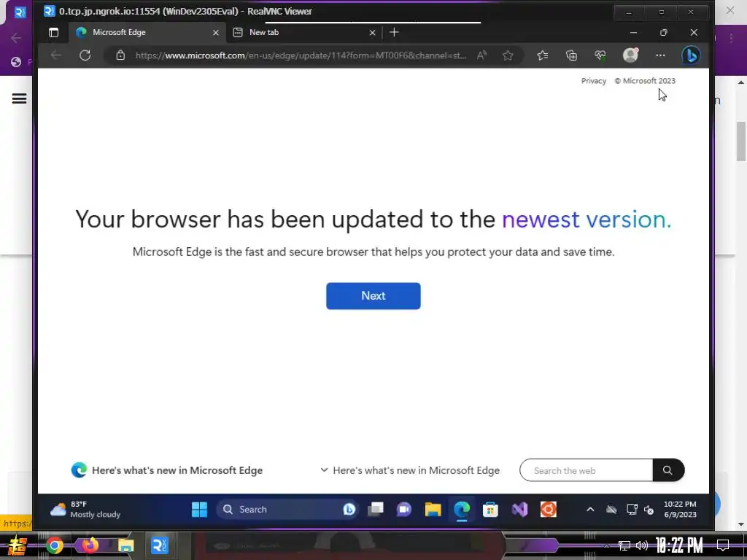Open the Favorites list icon
The image size is (747, 560).
pos(543,55)
